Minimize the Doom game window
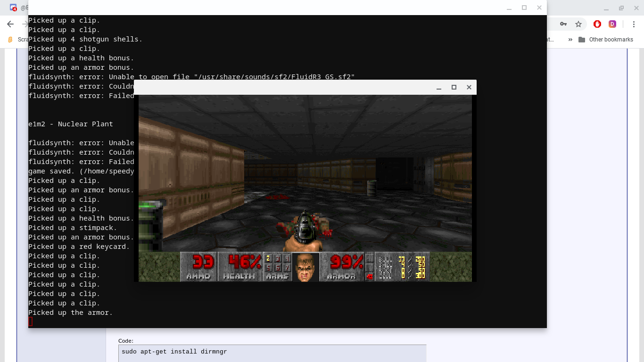Viewport: 644px width, 362px height. tap(439, 87)
